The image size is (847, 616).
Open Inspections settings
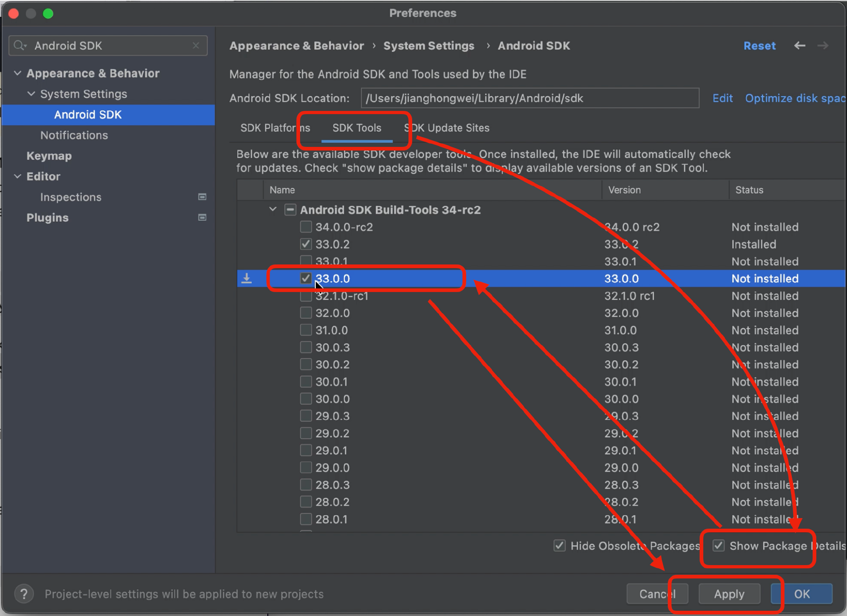pyautogui.click(x=71, y=197)
